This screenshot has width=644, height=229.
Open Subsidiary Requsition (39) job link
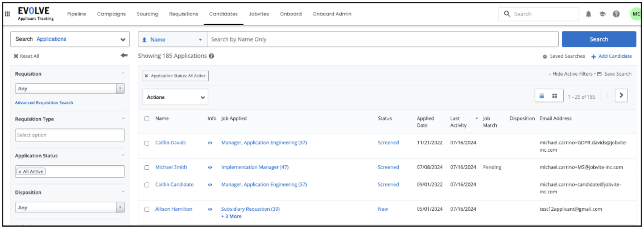point(250,209)
